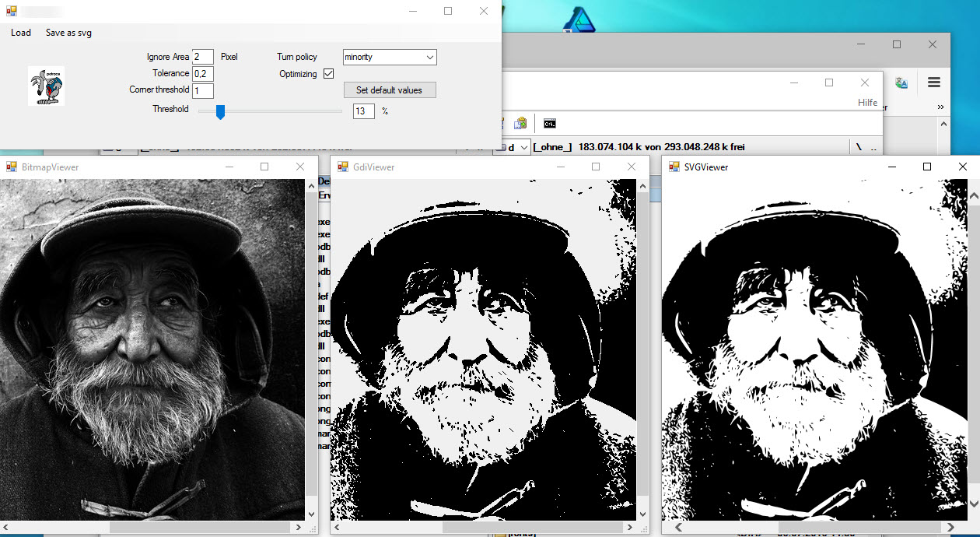Open the Turn policy dropdown showing minority

[x=389, y=57]
